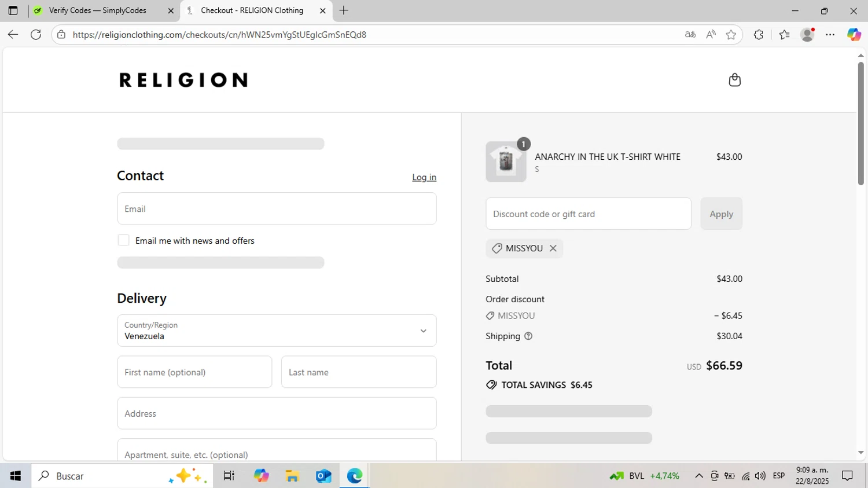Open the browser profile avatar
This screenshot has height=488, width=868.
pos(807,35)
